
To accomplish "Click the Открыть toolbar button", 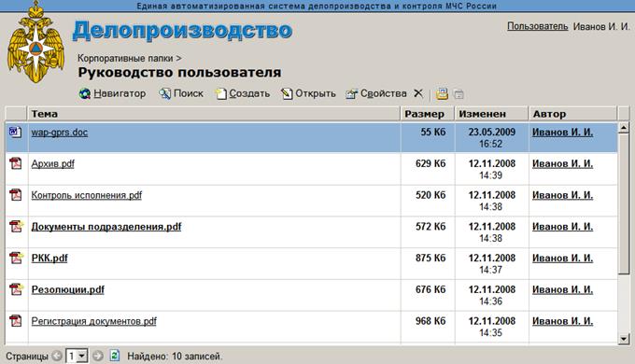I will point(308,93).
